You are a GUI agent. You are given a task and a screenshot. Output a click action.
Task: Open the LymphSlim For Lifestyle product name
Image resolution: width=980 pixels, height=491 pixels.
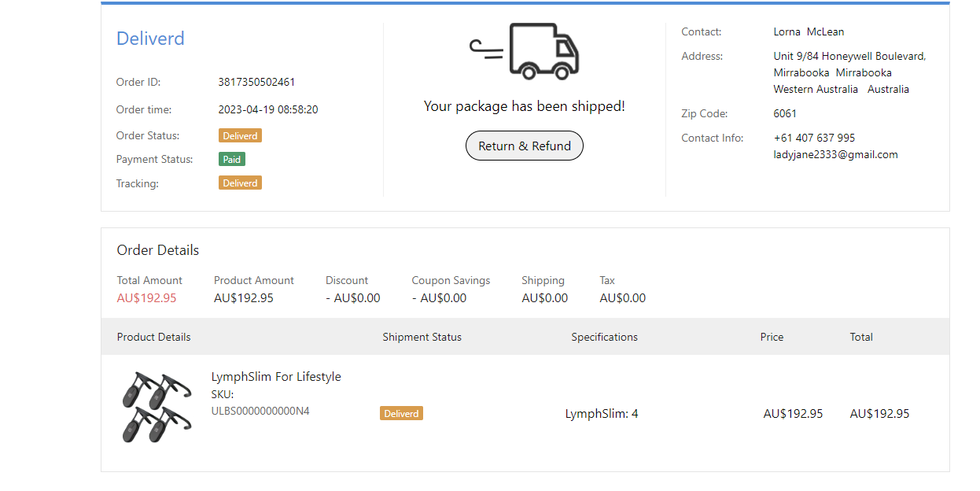tap(276, 377)
